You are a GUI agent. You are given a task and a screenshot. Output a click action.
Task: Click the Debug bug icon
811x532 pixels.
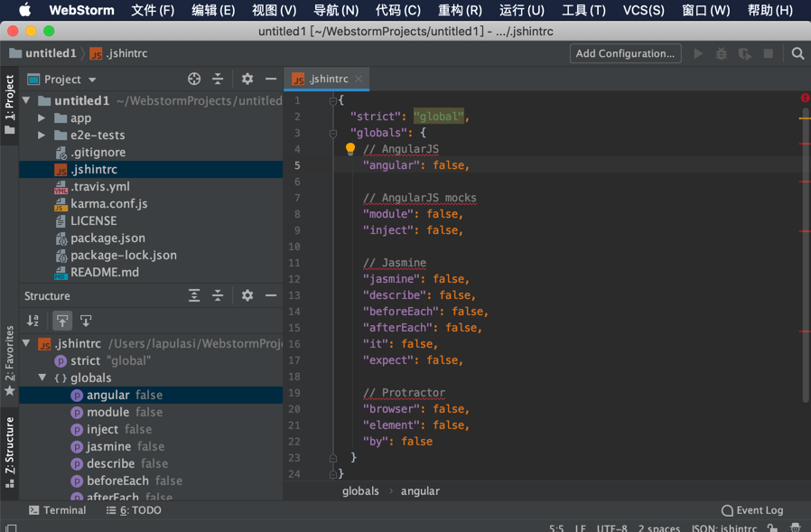pos(721,53)
